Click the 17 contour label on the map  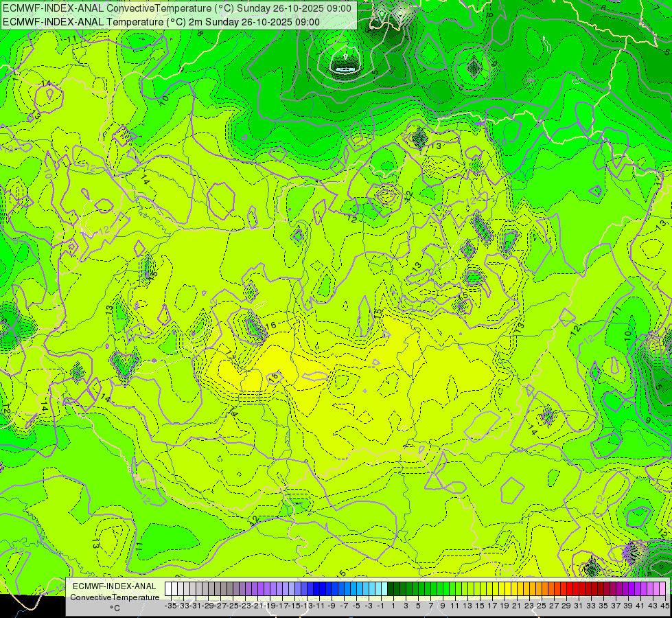230,356
